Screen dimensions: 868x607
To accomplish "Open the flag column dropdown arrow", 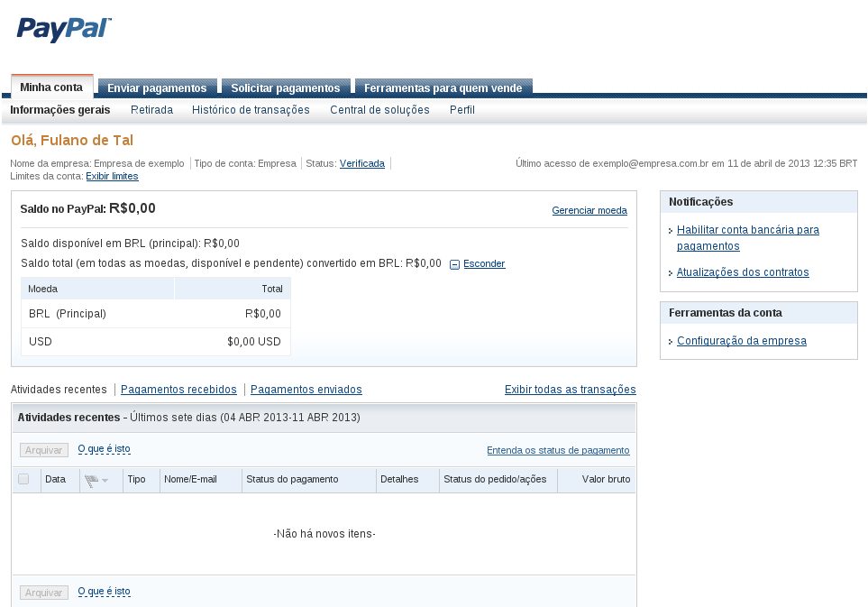I will [105, 481].
